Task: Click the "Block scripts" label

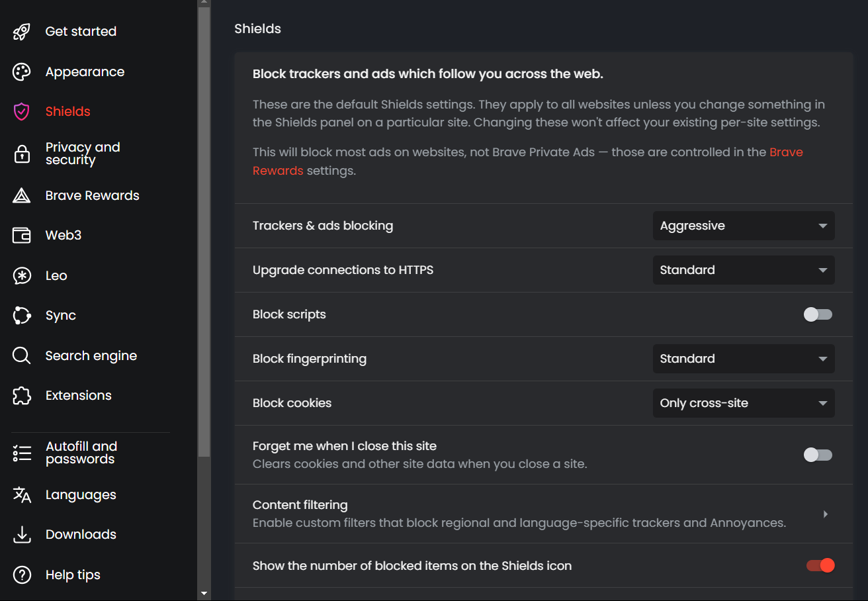Action: tap(289, 314)
